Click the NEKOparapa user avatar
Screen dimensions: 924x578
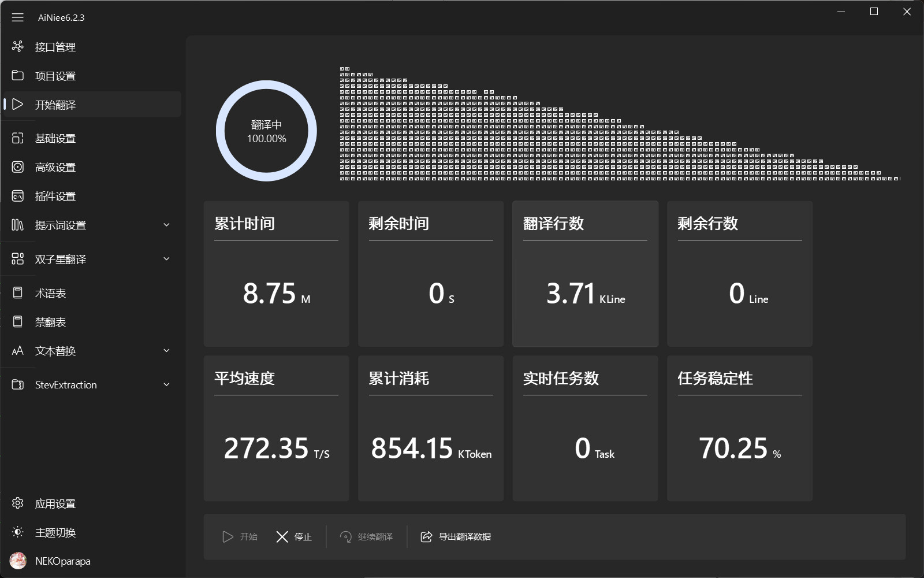18,561
